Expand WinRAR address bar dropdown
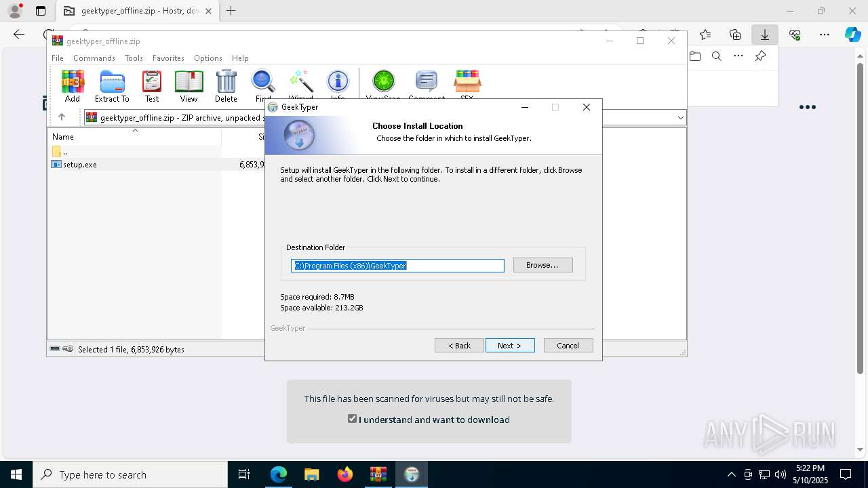This screenshot has width=868, height=488. coord(680,118)
